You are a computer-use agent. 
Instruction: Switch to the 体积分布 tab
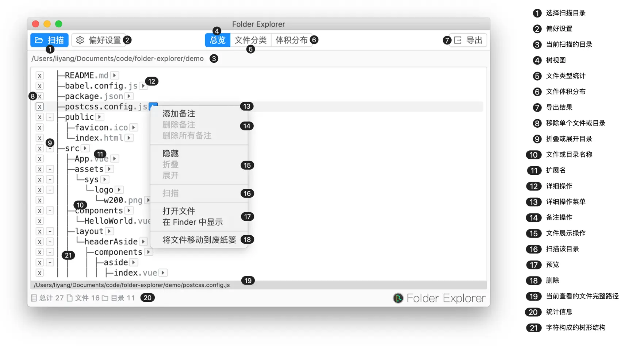pyautogui.click(x=291, y=40)
